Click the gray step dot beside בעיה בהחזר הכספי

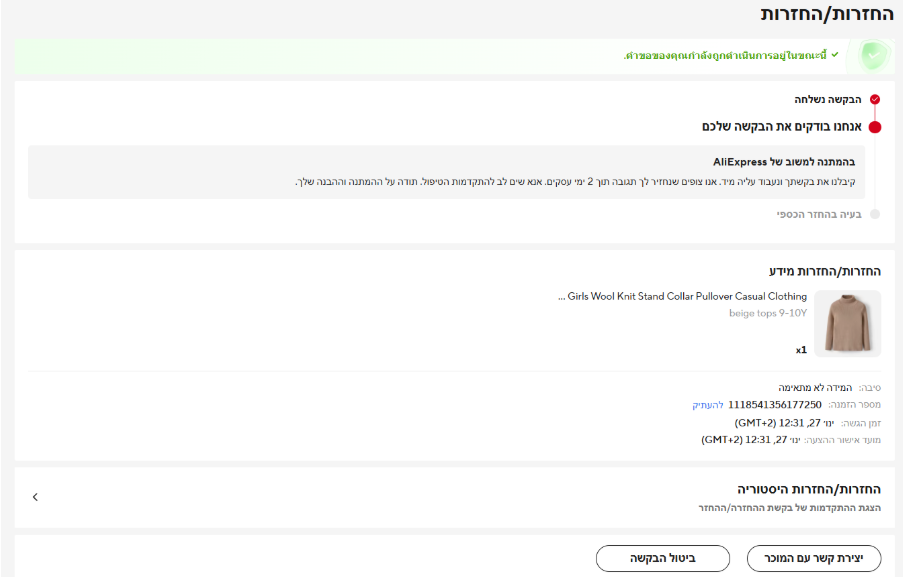click(x=875, y=214)
